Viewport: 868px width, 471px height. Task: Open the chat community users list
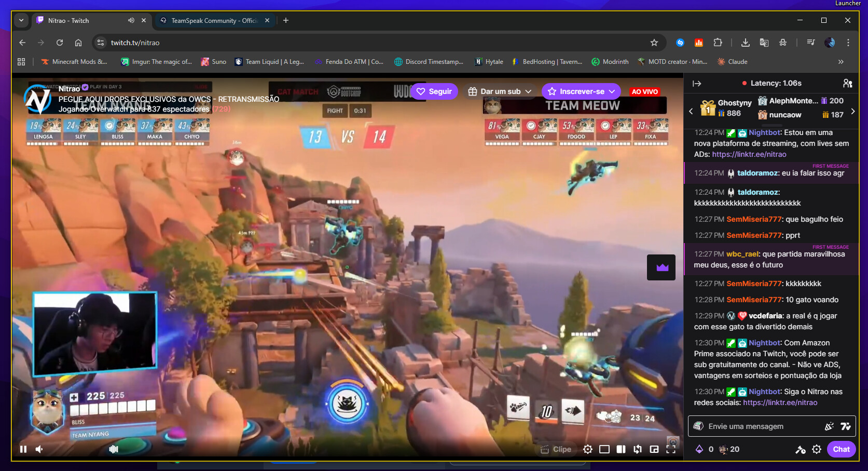point(848,83)
